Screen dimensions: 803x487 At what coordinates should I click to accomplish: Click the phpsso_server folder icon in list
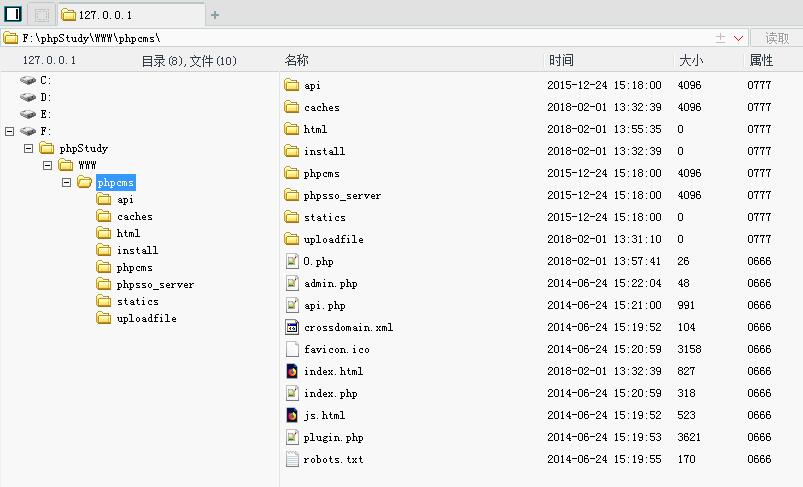(291, 195)
